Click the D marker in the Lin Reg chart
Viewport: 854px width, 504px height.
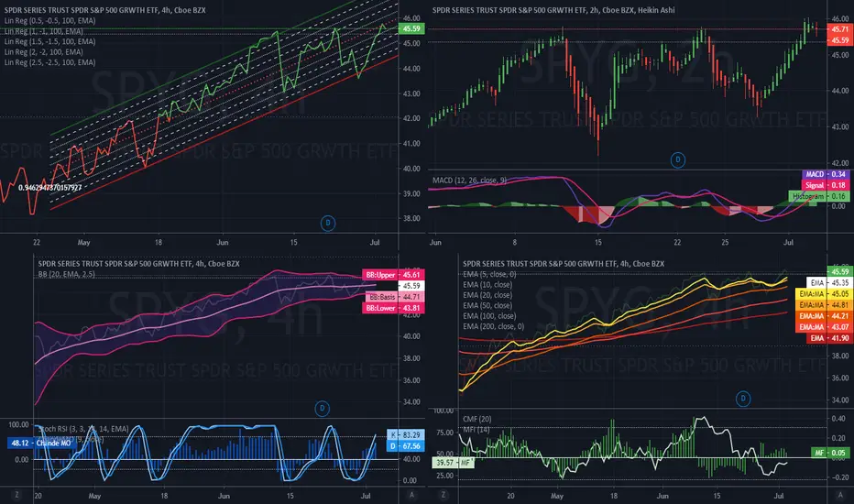point(328,223)
